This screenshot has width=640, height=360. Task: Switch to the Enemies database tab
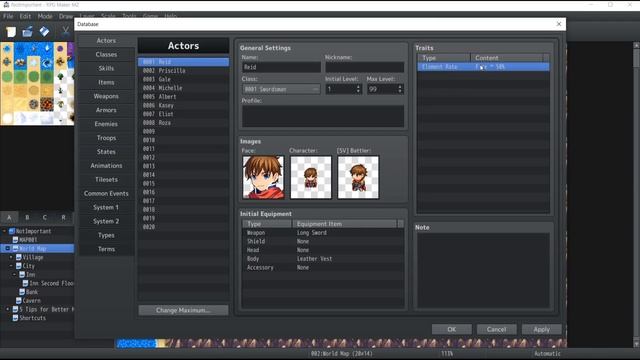point(106,124)
